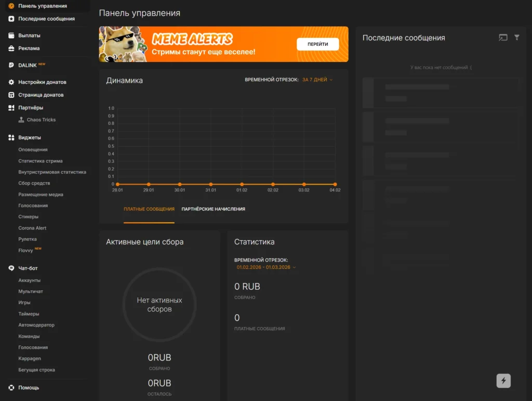
Task: Click the widget screen icon above messages list
Action: click(502, 37)
